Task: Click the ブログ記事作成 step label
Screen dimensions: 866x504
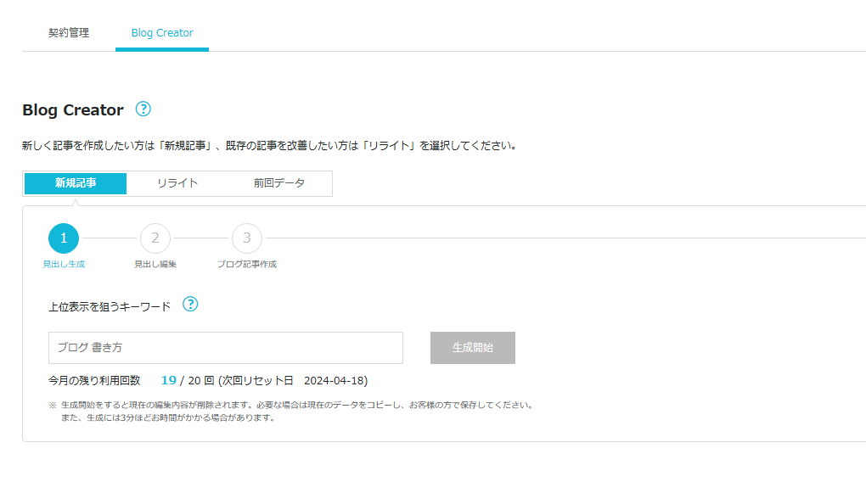Action: (x=247, y=265)
